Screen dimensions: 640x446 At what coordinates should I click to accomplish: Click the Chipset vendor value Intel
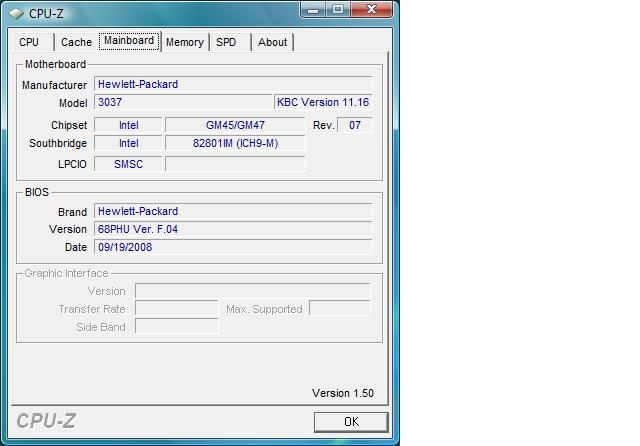pos(129,125)
